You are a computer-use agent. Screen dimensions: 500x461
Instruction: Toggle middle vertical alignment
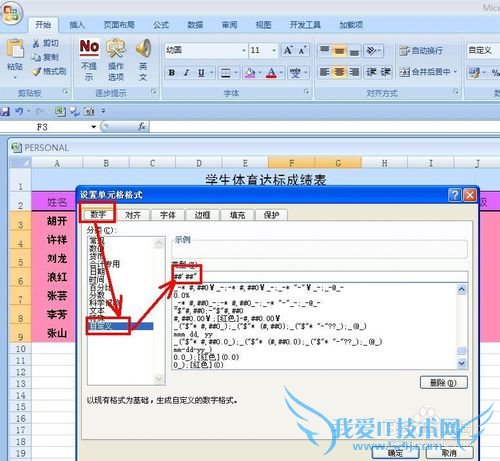[339, 50]
